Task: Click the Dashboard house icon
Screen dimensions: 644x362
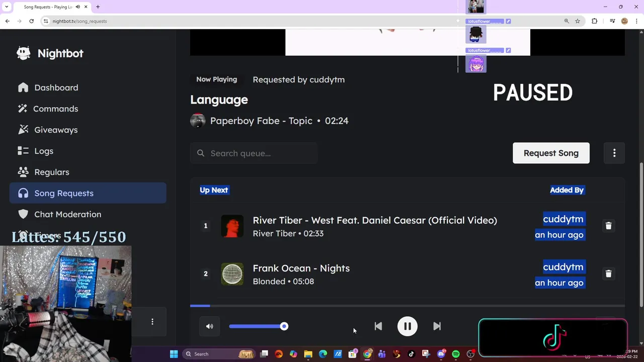Action: coord(23,87)
